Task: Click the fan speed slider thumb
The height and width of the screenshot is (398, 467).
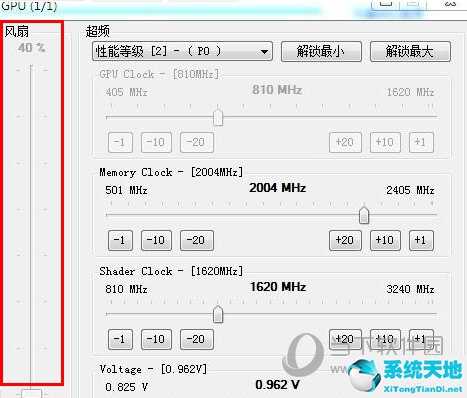Action: tap(31, 393)
